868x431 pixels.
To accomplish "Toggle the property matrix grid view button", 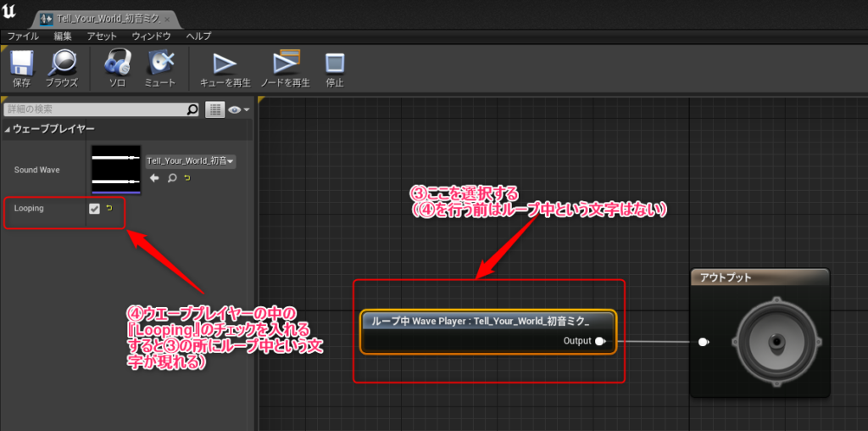I will point(214,109).
